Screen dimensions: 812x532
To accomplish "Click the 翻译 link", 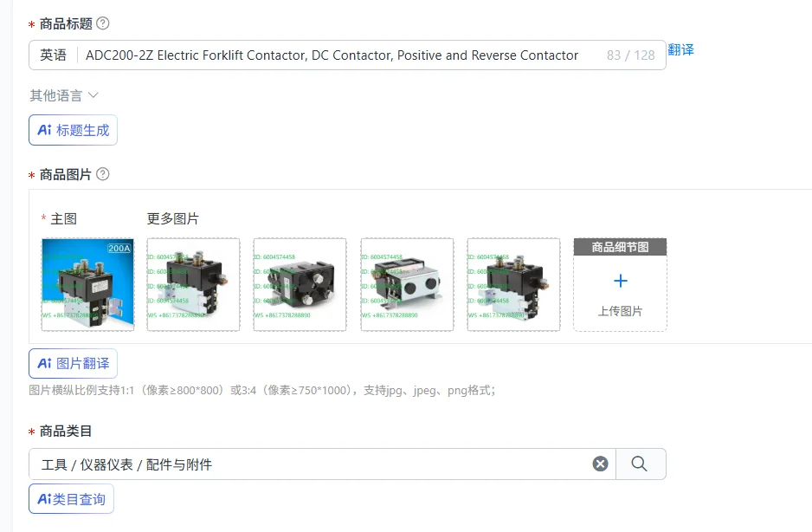I will coord(680,49).
